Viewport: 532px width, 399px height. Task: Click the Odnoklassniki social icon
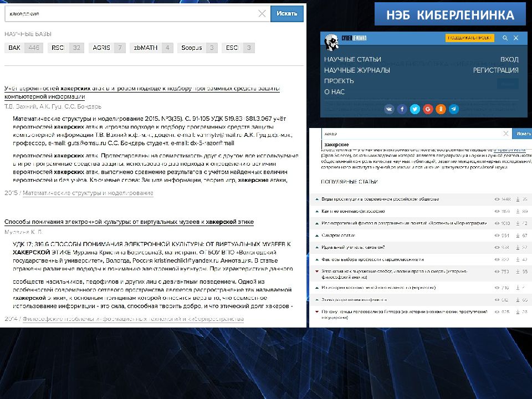(441, 109)
